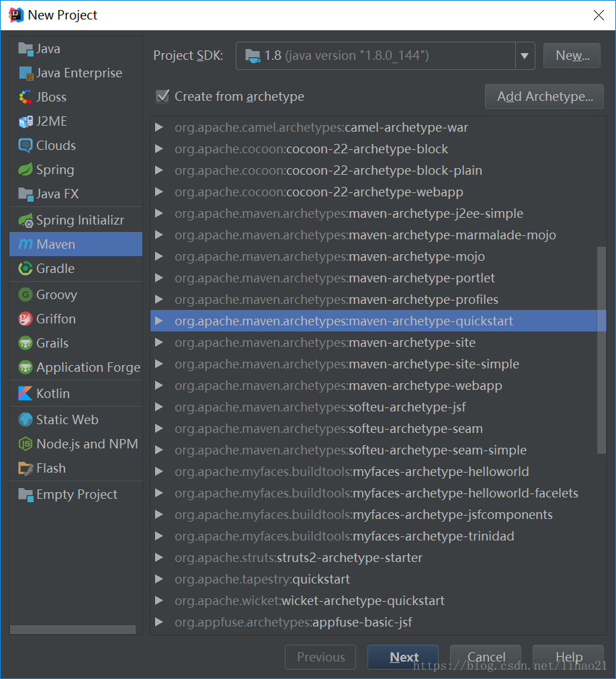
Task: Expand maven-archetype-quickstart node
Action: [x=159, y=321]
